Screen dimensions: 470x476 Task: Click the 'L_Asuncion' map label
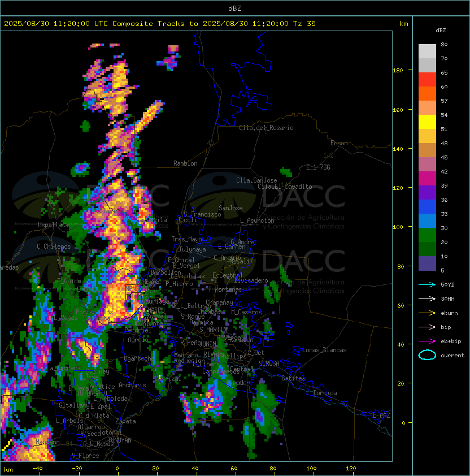(x=257, y=220)
